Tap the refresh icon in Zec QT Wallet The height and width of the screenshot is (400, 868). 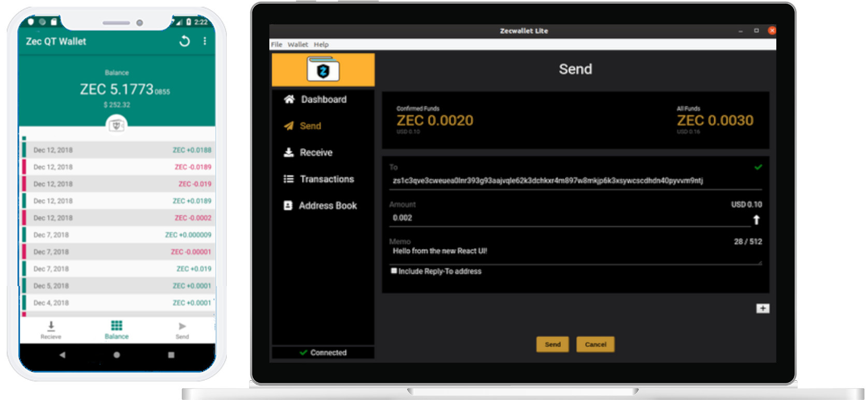184,41
